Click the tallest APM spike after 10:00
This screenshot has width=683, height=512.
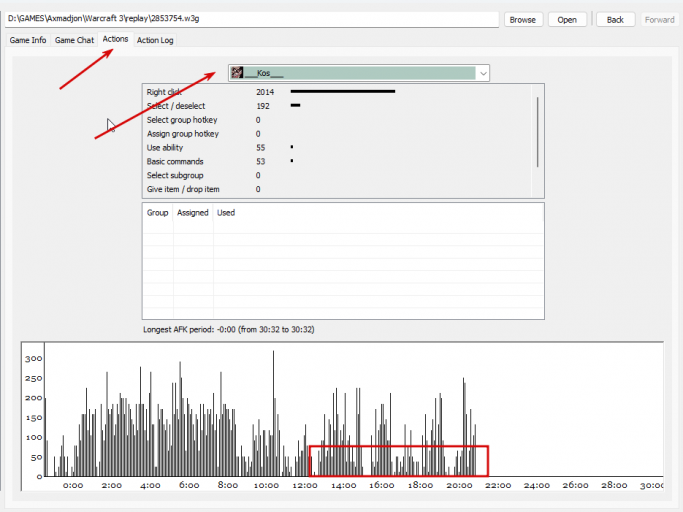274,413
